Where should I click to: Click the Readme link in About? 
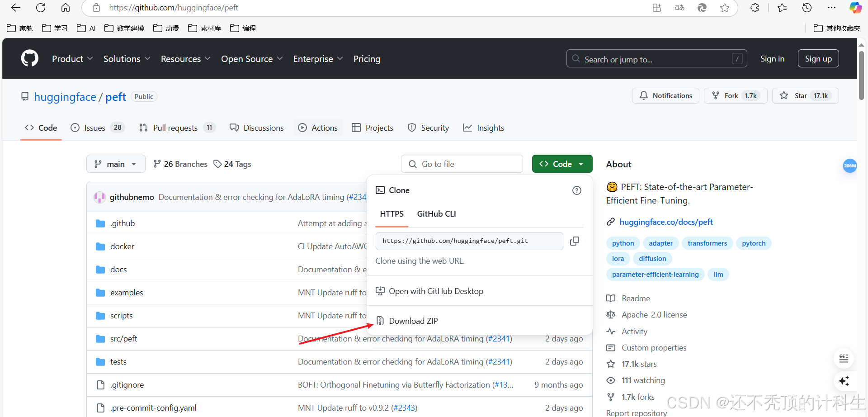click(636, 299)
